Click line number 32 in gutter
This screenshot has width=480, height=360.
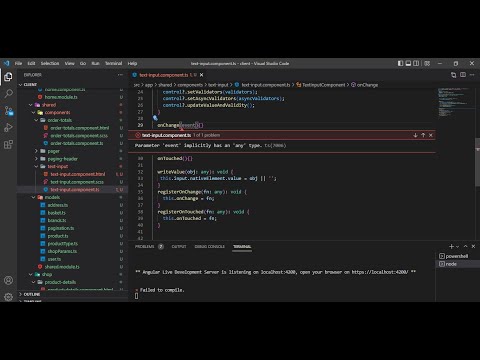coord(140,172)
